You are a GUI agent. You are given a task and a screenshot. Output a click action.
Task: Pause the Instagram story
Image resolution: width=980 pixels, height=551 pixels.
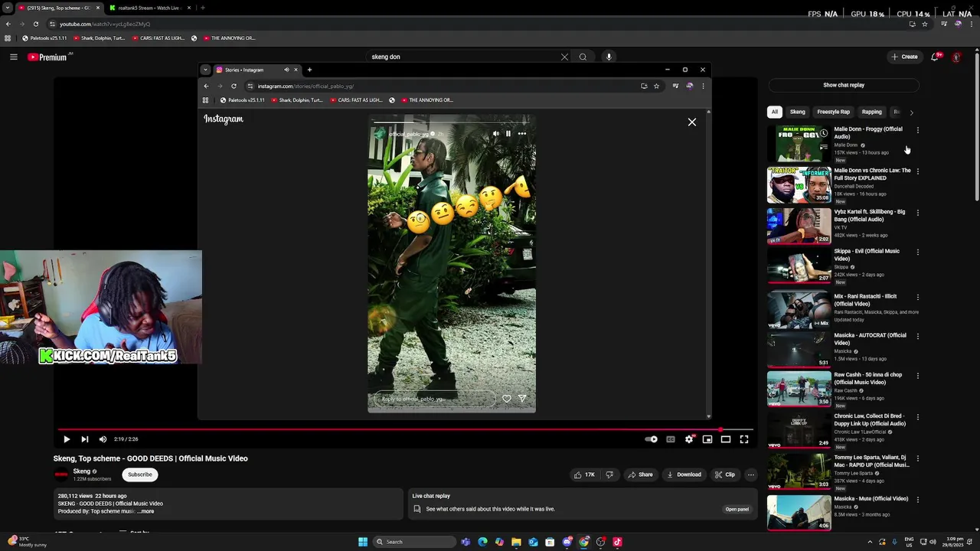tap(508, 134)
